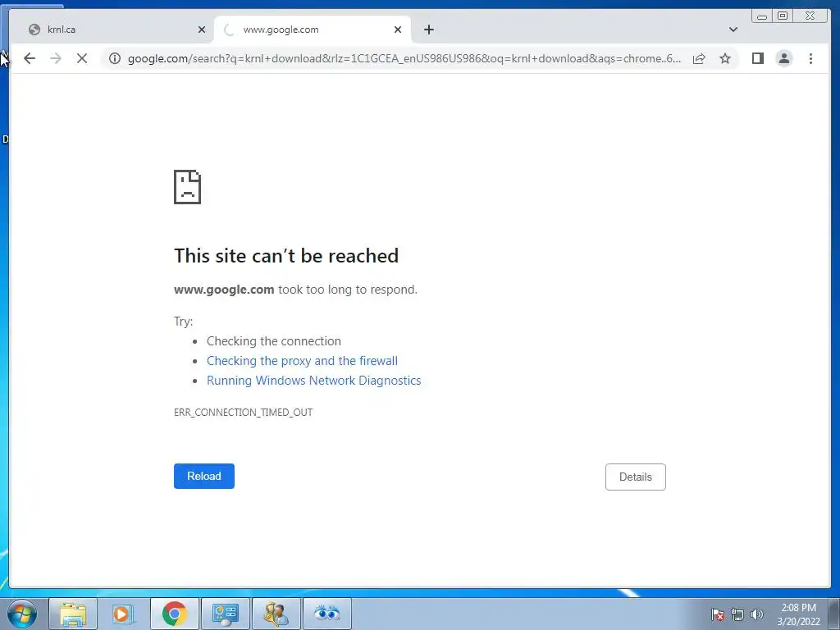Viewport: 840px width, 630px height.
Task: Open a new tab with plus button
Action: [x=428, y=30]
